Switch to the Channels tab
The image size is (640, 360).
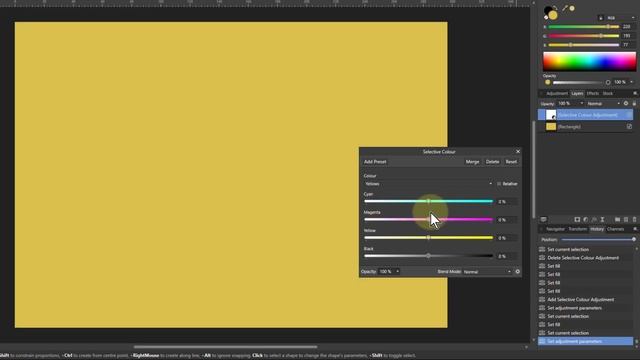616,229
